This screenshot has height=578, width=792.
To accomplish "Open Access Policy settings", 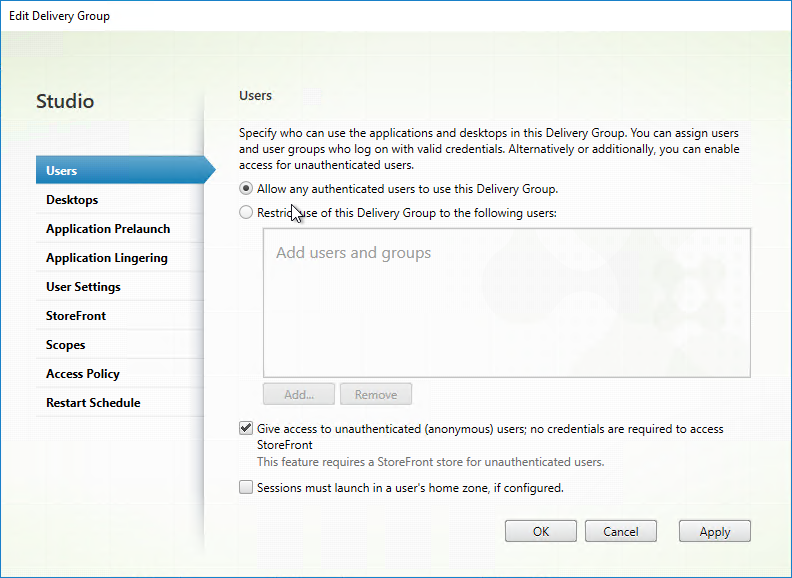I will [x=120, y=374].
